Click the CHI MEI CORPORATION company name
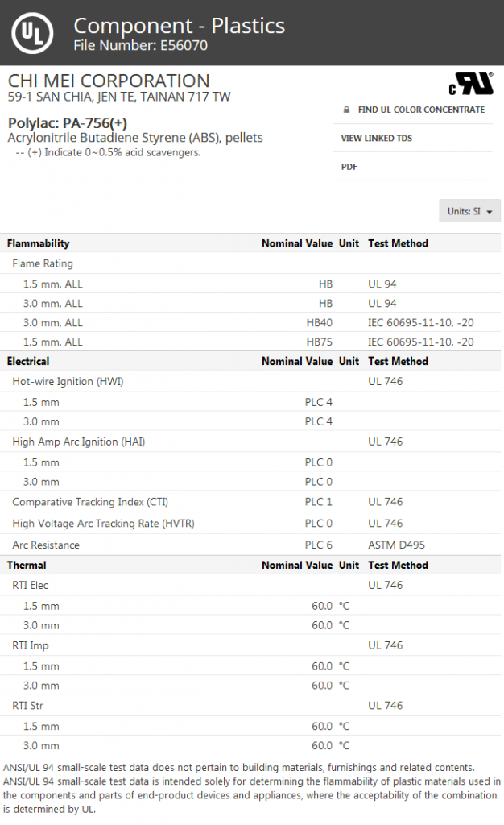The width and height of the screenshot is (504, 825). point(109,81)
